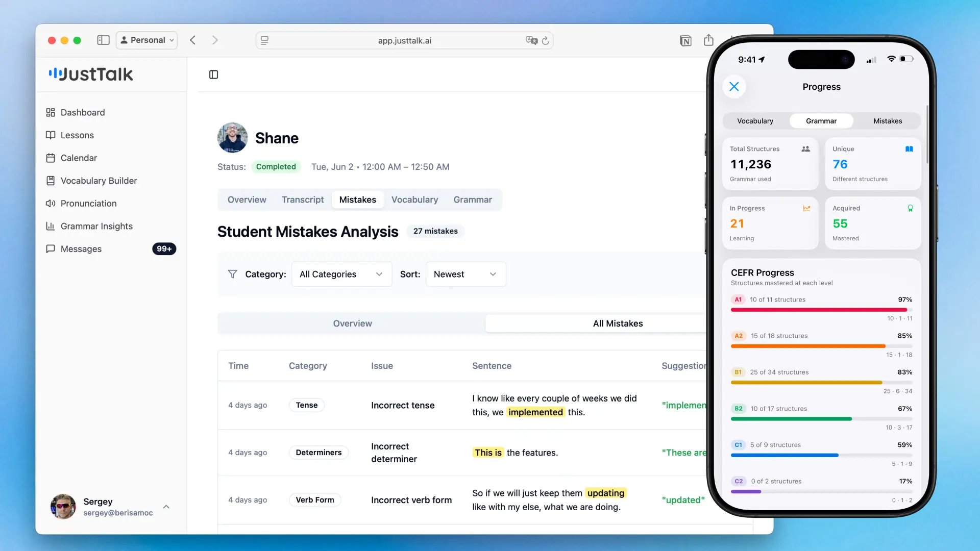Toggle the app sidebar panel icon
980x551 pixels.
click(x=214, y=74)
